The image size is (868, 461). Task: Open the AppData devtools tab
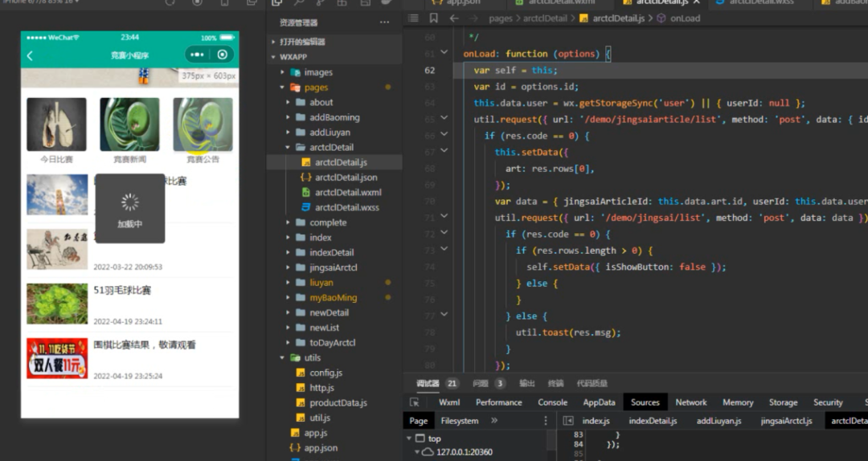pyautogui.click(x=599, y=402)
